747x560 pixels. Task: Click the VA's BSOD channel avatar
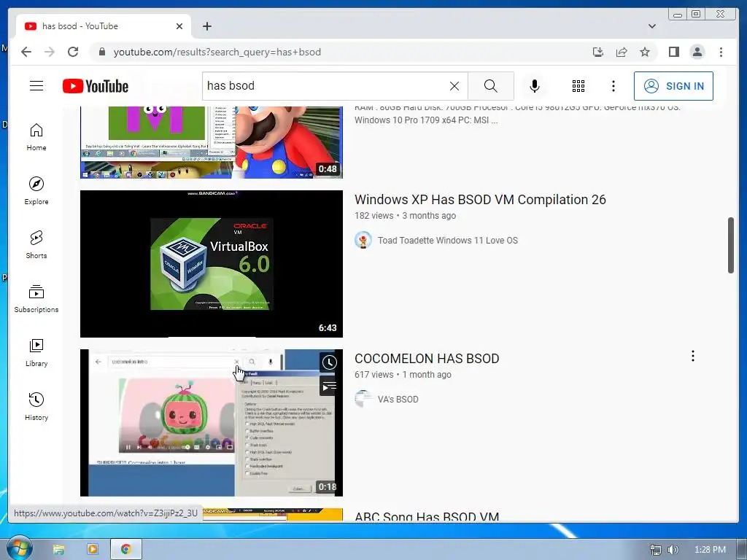[363, 399]
